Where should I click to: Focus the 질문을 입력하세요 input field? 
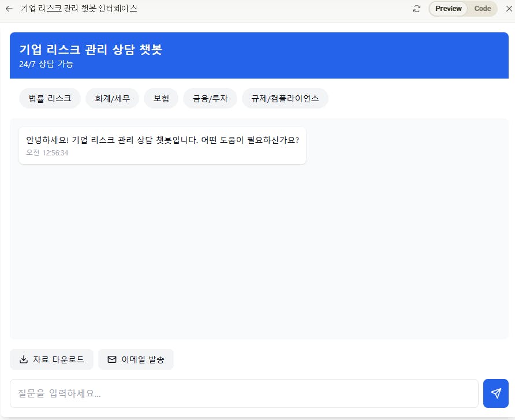[244, 393]
